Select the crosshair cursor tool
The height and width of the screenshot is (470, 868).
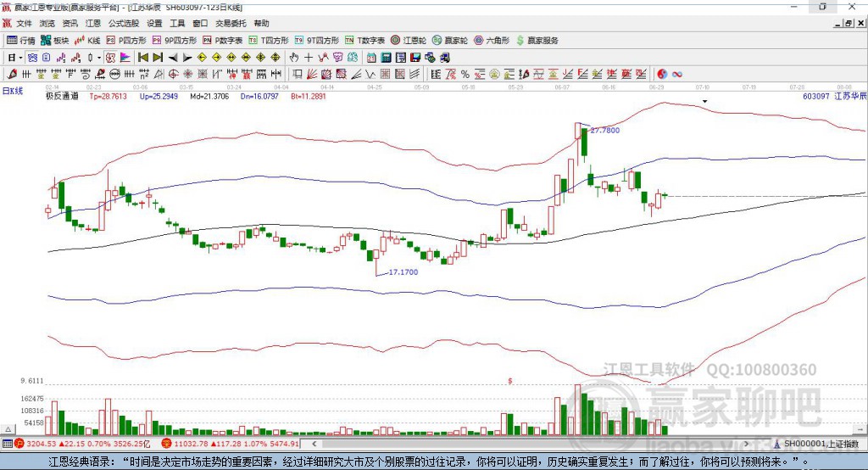[309, 58]
